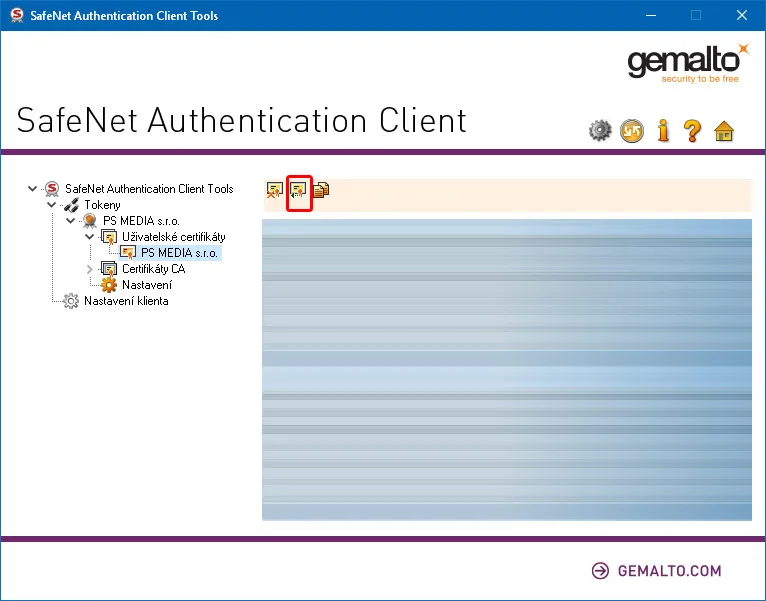Viewport: 766px width, 601px height.
Task: Collapse the Uživatelské certifikáty node
Action: 89,237
